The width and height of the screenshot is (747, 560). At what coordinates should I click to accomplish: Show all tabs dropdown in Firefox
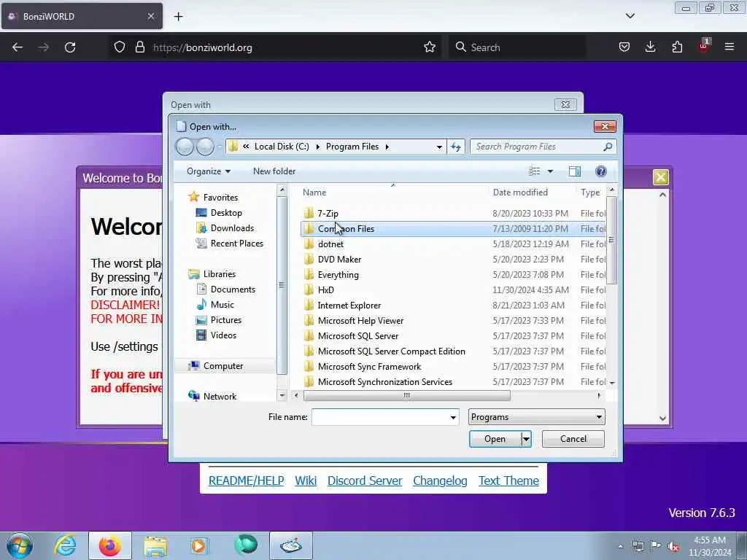pos(630,16)
